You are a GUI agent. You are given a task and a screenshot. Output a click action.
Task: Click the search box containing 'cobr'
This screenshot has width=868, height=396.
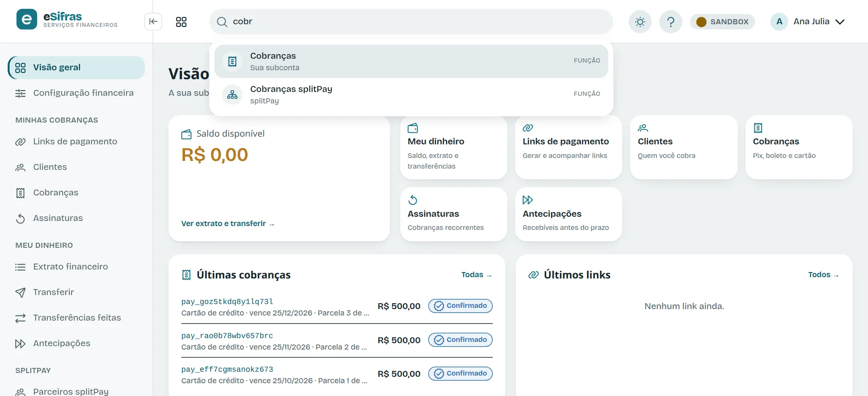(411, 22)
